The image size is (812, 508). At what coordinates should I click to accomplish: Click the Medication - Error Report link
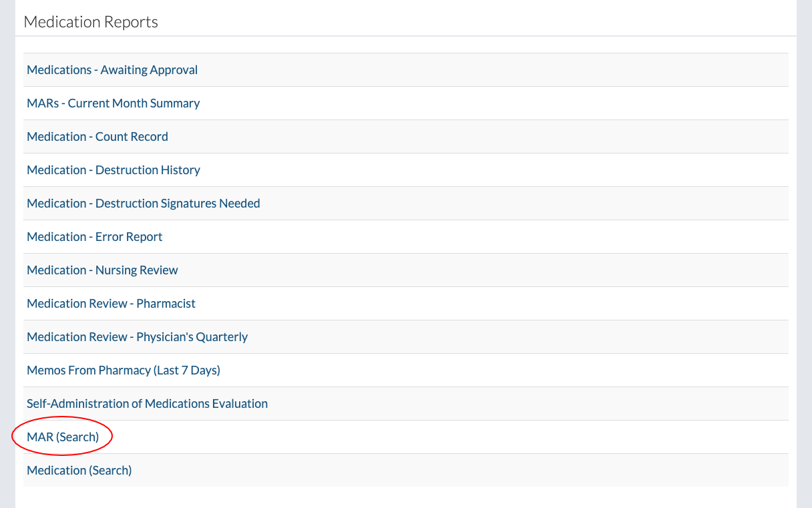(x=95, y=237)
